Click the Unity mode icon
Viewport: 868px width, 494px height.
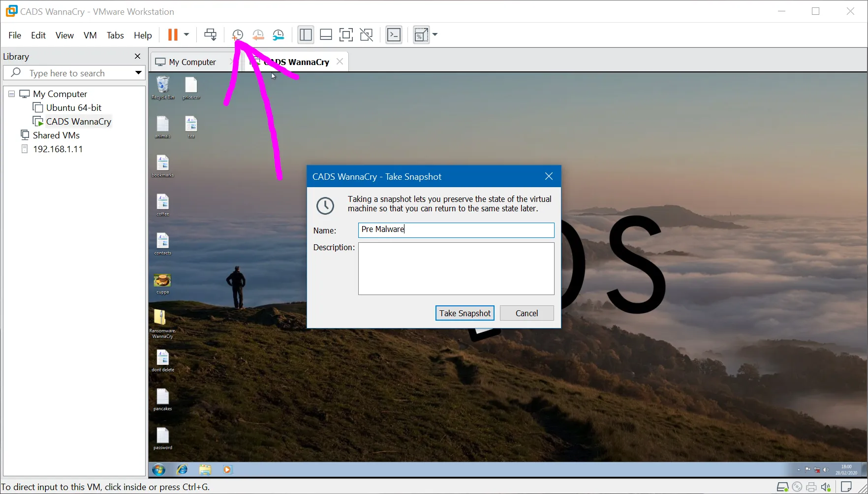pyautogui.click(x=366, y=35)
